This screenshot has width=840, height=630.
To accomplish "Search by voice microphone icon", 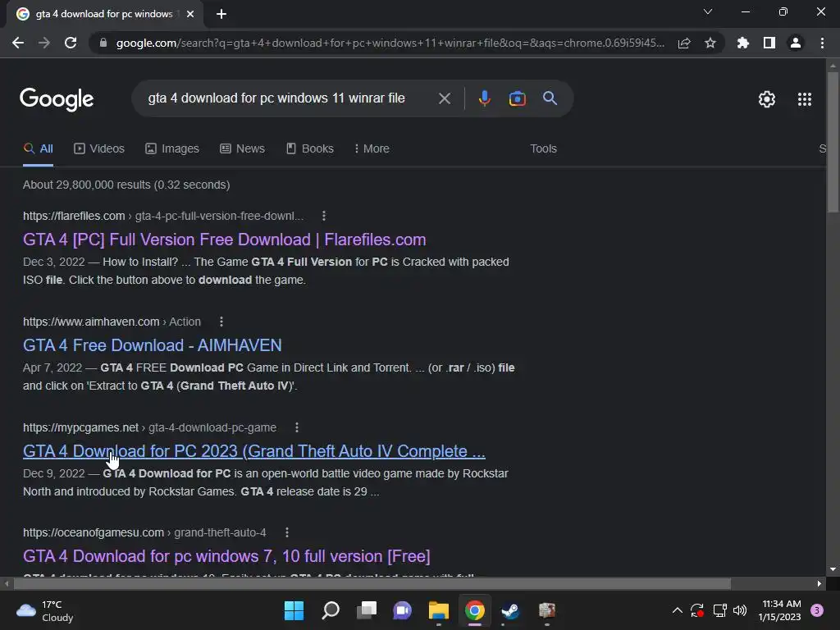I will click(x=484, y=98).
